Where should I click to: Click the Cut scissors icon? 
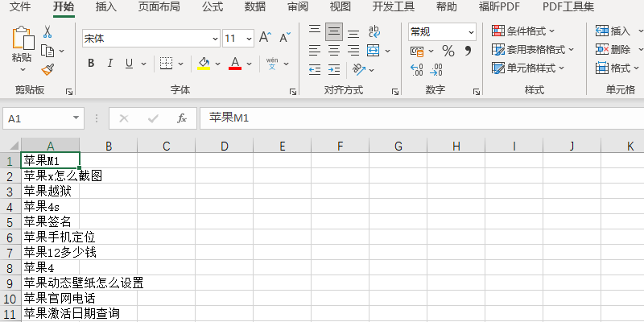coord(47,31)
